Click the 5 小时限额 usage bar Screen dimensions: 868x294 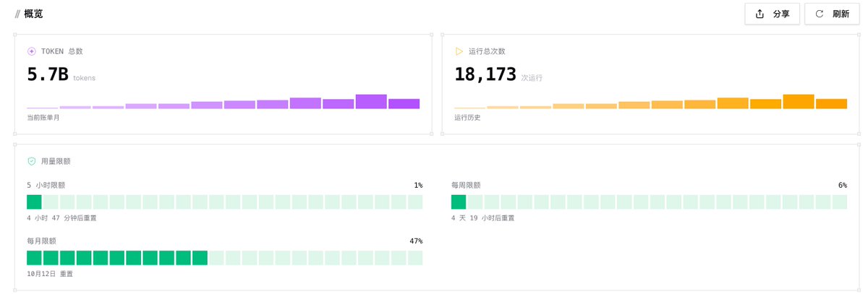click(x=224, y=202)
